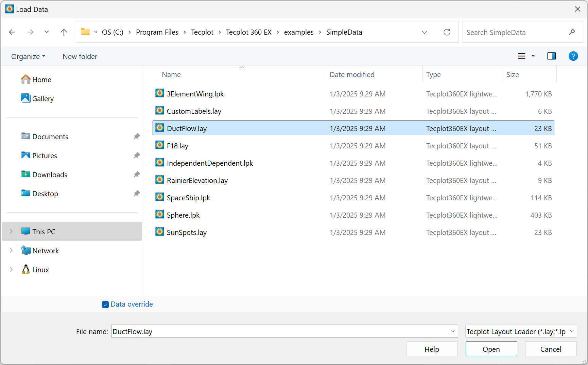Click the Open button

coord(491,349)
